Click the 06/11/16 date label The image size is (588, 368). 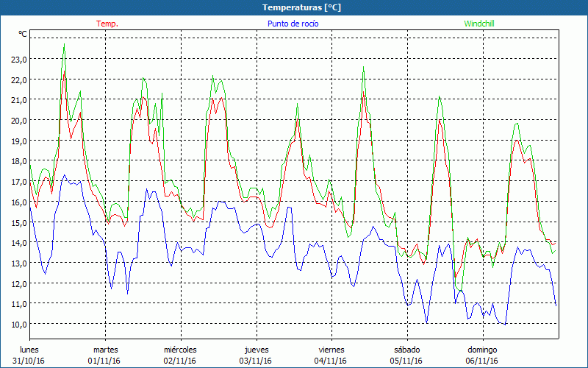point(482,361)
